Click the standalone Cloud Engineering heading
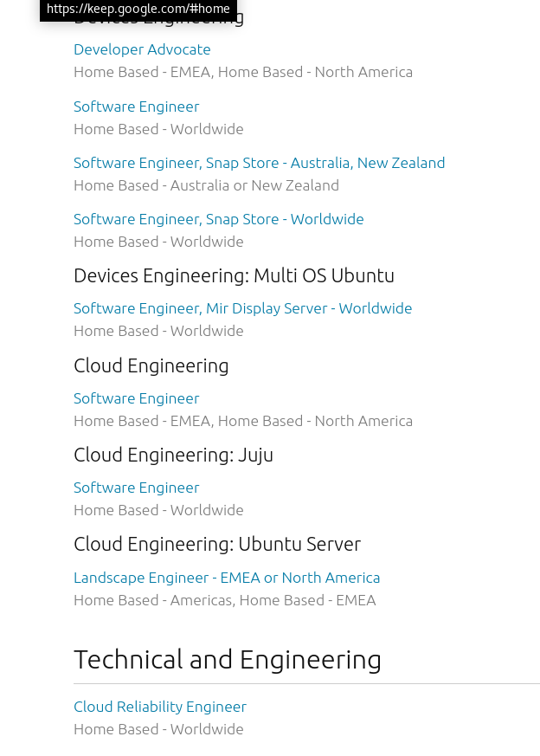 [x=151, y=366]
